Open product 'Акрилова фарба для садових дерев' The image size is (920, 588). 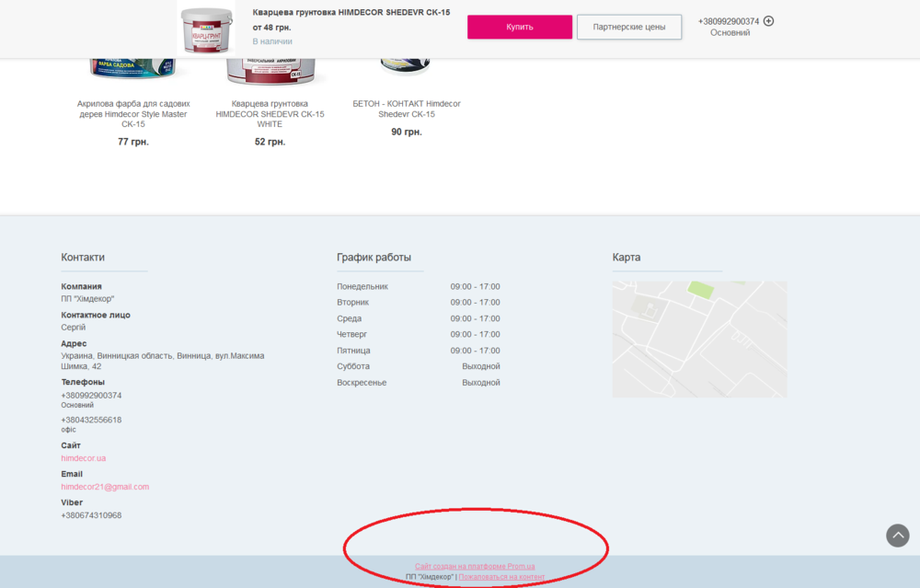coord(132,113)
